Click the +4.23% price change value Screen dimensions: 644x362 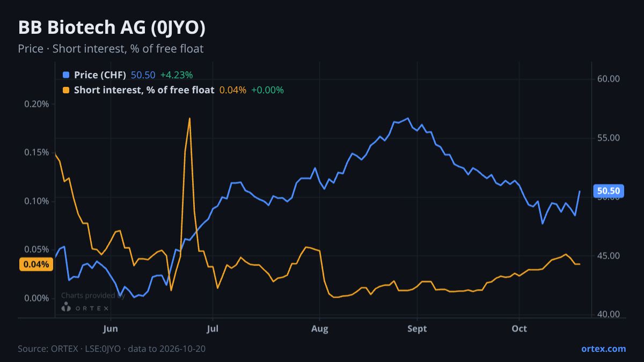point(177,75)
